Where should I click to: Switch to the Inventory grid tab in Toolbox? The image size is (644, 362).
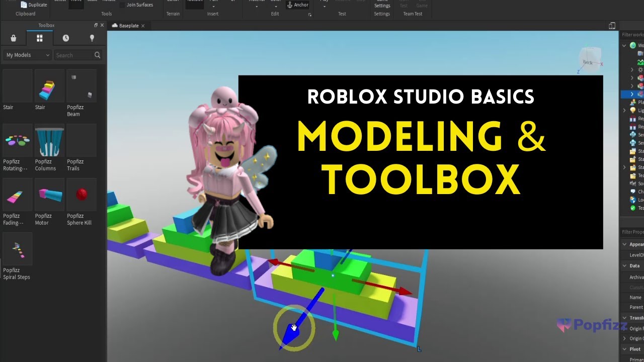tap(40, 38)
